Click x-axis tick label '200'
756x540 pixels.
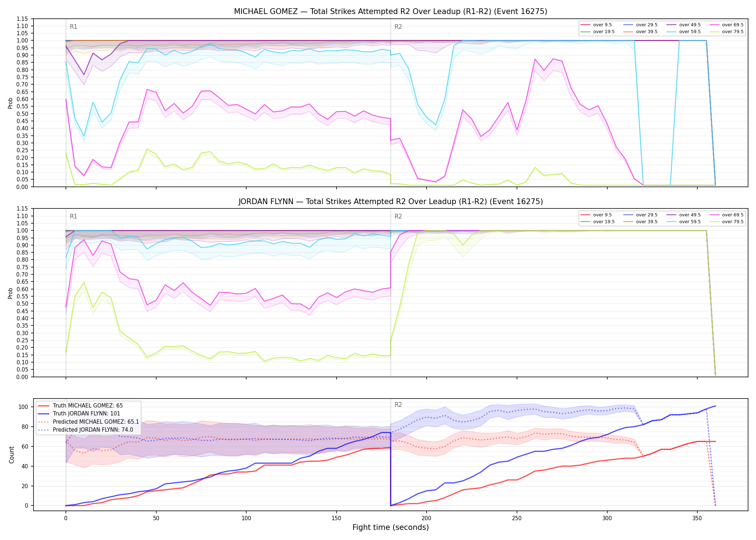[x=427, y=518]
